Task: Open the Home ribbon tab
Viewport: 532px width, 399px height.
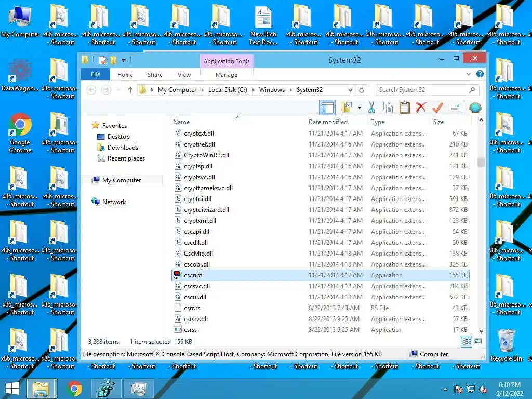Action: click(125, 75)
